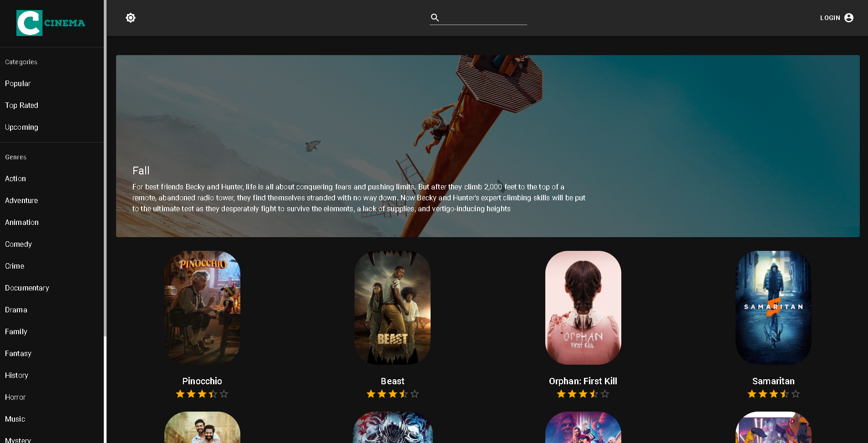Viewport: 868px width, 443px height.
Task: Select the Adventure genre
Action: [52, 200]
